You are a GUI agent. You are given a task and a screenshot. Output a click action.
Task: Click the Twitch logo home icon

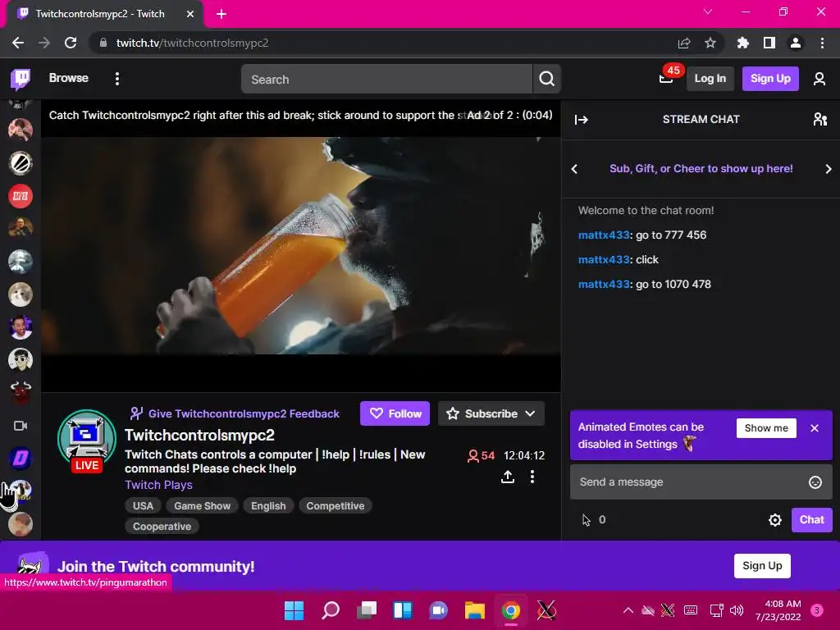click(21, 79)
